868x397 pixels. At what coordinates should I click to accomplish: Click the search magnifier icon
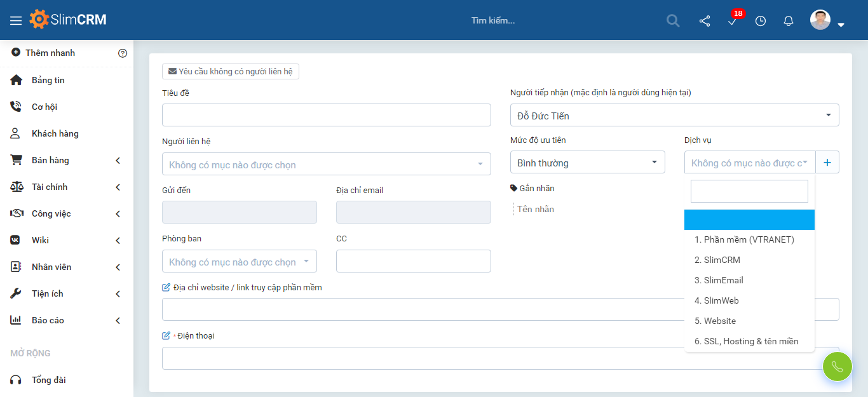[672, 21]
